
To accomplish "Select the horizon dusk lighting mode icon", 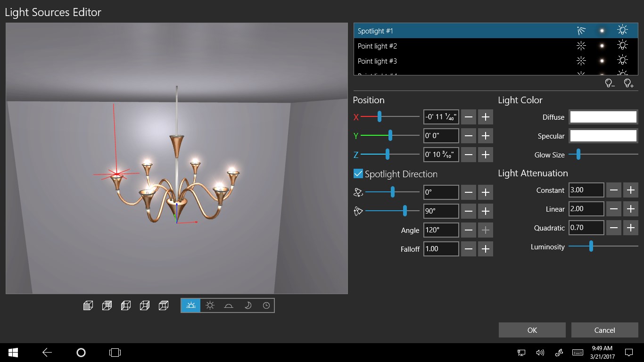I will (x=229, y=305).
